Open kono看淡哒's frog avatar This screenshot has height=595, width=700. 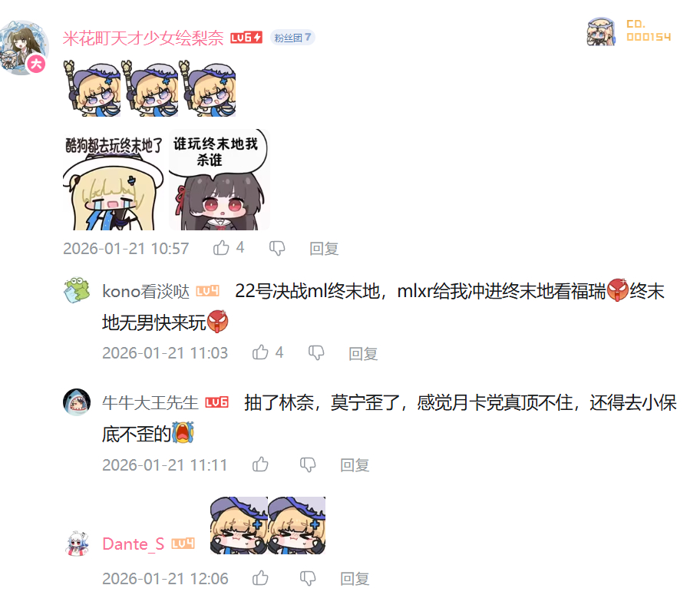click(77, 290)
